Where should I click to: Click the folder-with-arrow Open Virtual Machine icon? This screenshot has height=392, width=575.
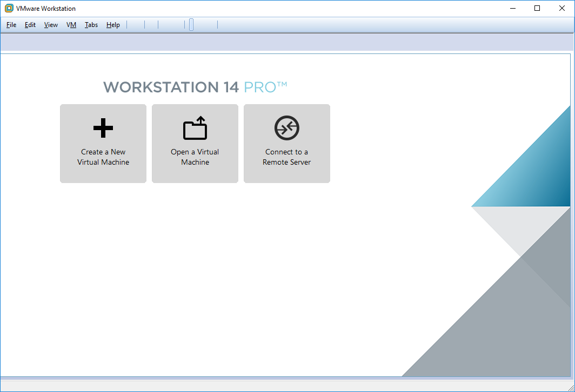coord(195,129)
